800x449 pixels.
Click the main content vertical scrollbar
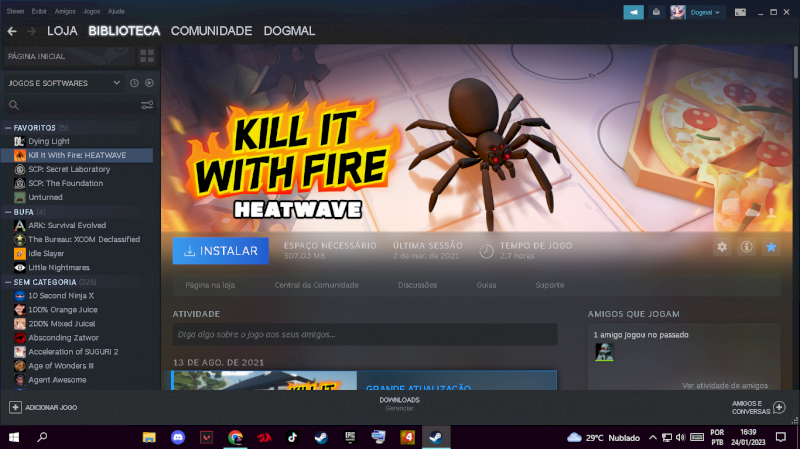point(796,61)
